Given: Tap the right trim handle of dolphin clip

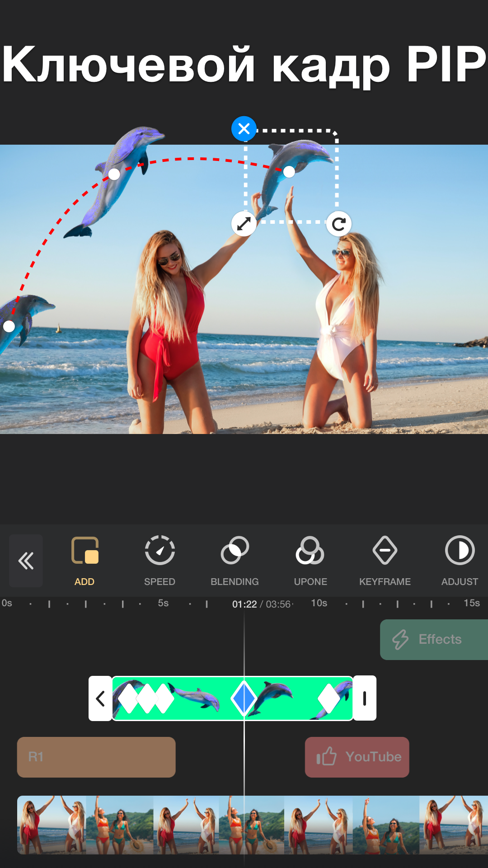Looking at the screenshot, I should point(364,698).
